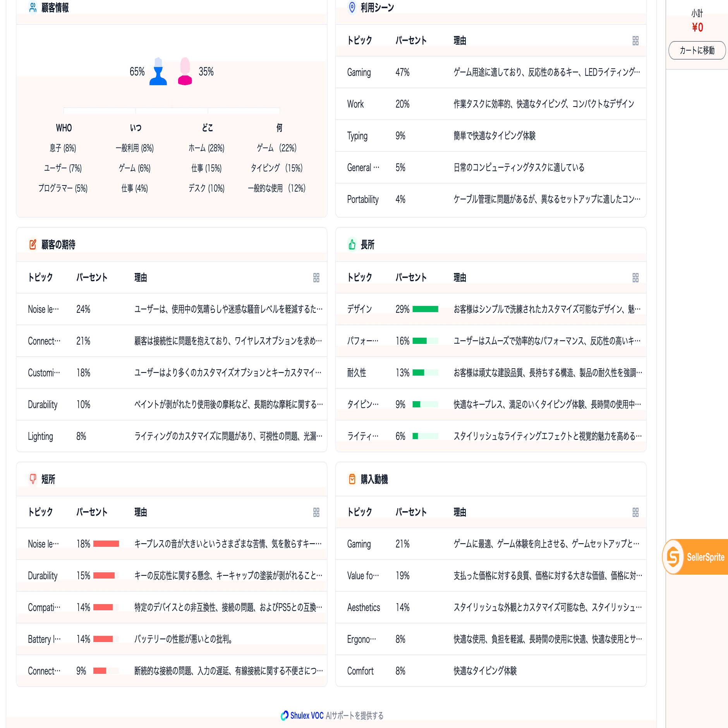
Task: Click the カートに移動 button
Action: tap(697, 50)
